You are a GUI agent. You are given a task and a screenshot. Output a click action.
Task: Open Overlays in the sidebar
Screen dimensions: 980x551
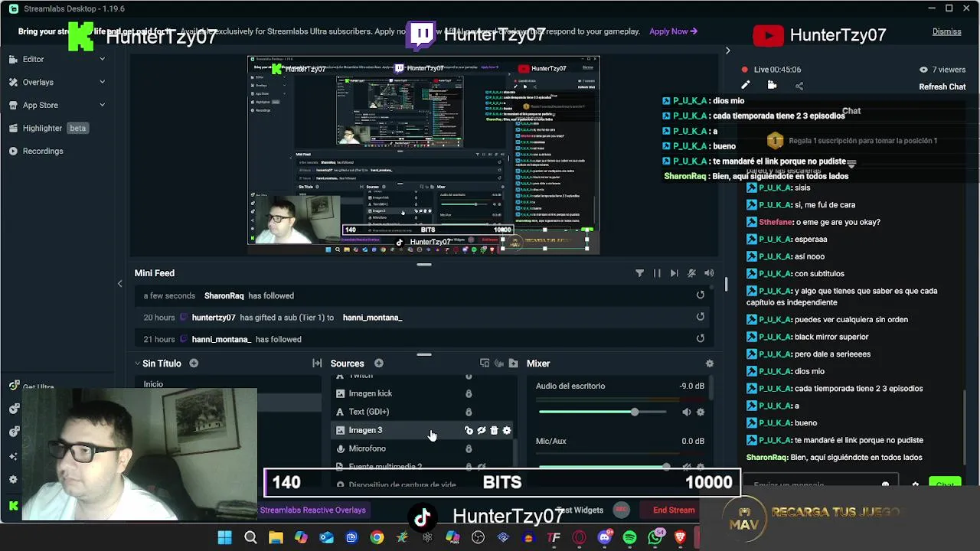click(x=38, y=82)
